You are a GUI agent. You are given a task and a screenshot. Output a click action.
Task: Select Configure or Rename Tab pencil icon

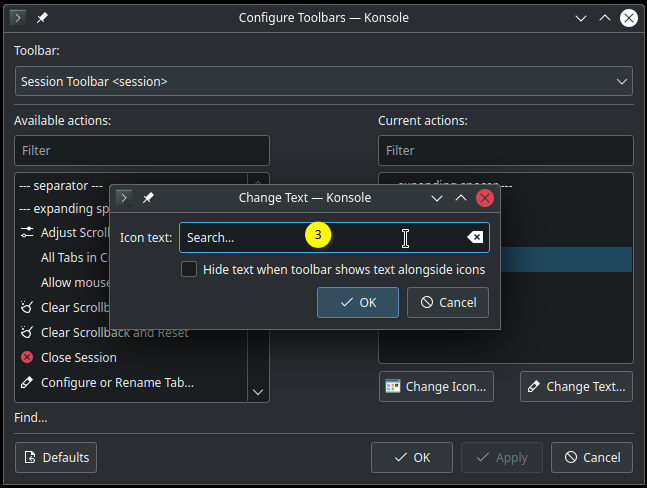(27, 382)
